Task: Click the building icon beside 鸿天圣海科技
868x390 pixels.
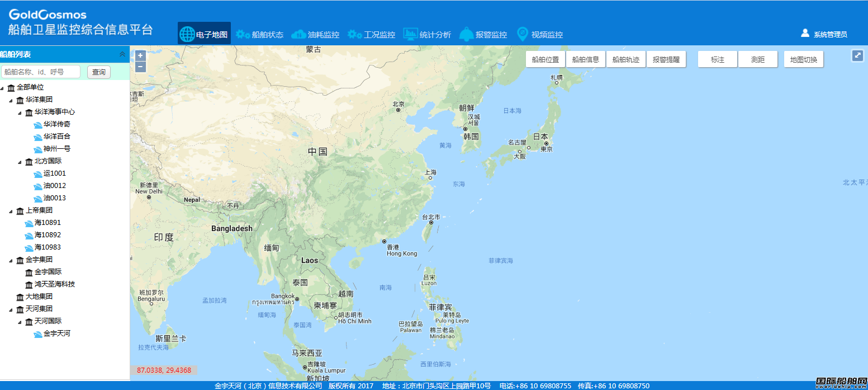Action: pyautogui.click(x=29, y=285)
